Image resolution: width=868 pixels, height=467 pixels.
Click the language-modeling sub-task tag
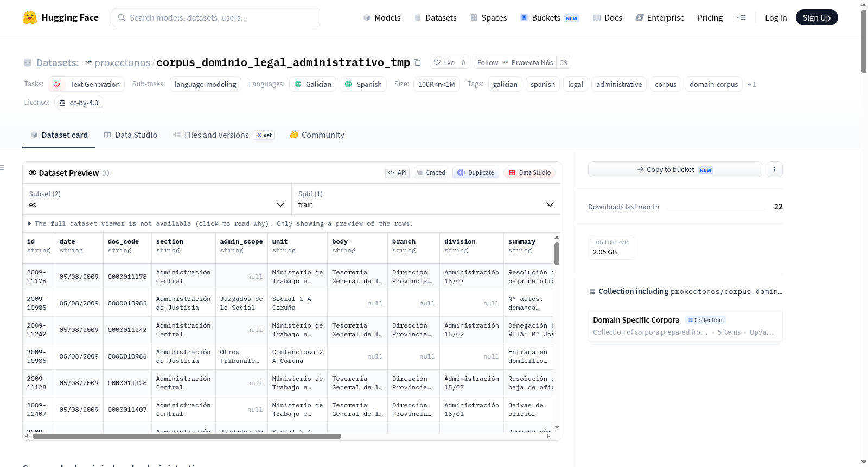click(x=205, y=84)
